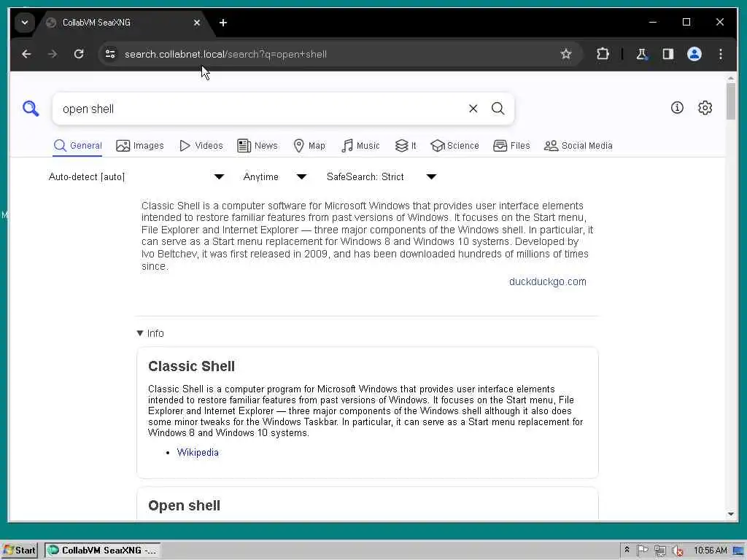747x560 pixels.
Task: Click the network tray icon
Action: click(x=659, y=551)
